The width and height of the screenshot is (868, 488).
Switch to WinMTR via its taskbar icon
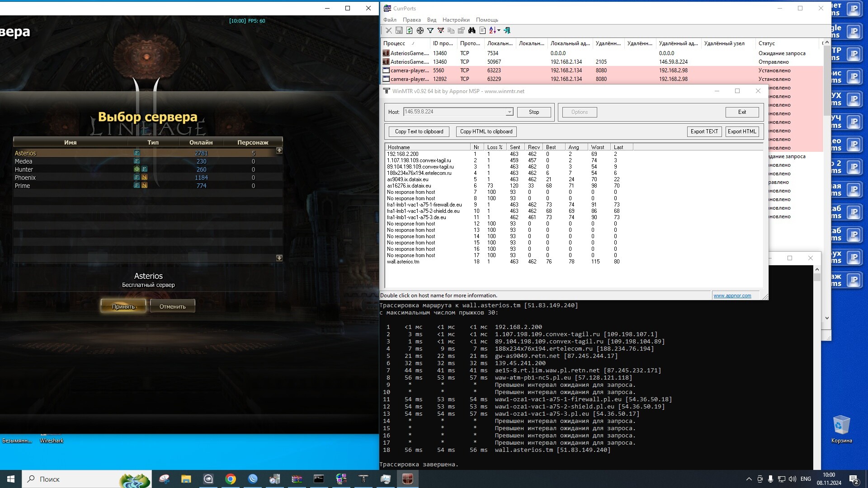click(x=363, y=479)
